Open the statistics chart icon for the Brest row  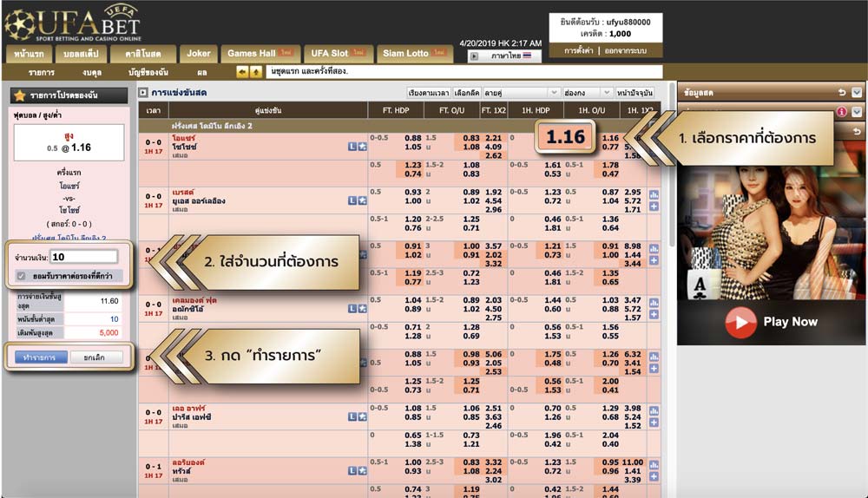tap(654, 195)
